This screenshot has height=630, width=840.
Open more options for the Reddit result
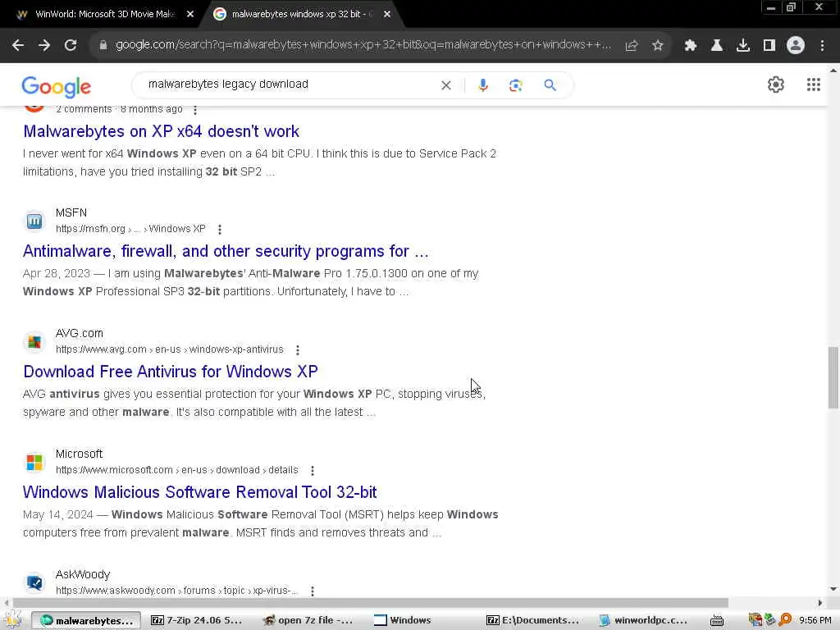click(195, 110)
